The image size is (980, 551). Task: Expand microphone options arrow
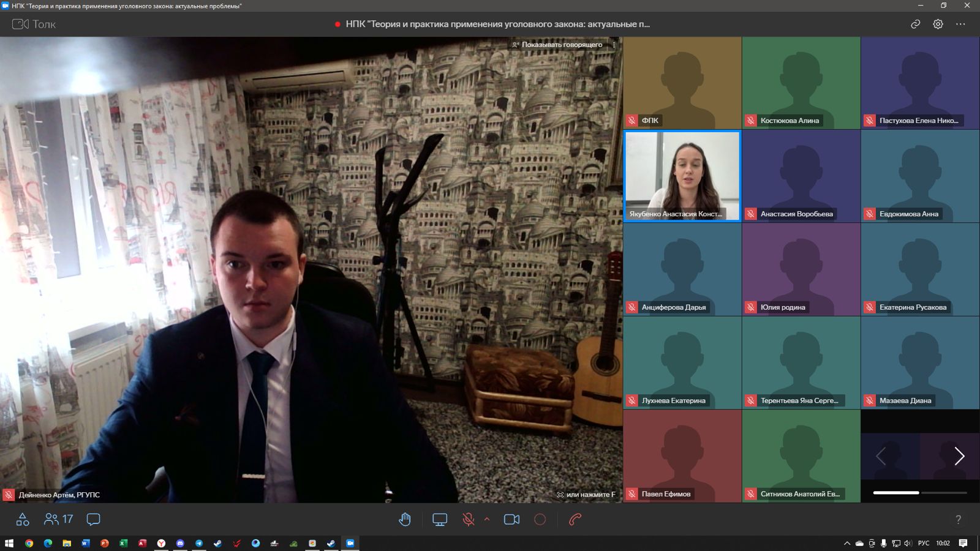tap(487, 519)
